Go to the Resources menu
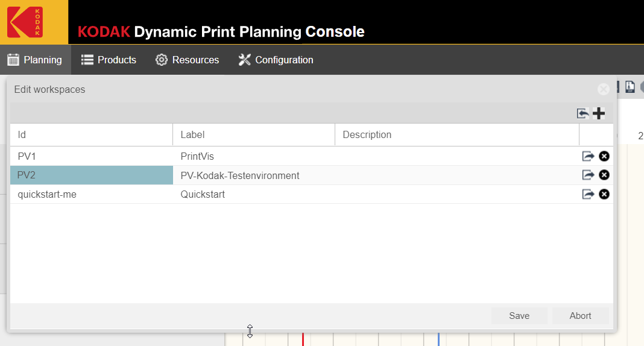The width and height of the screenshot is (644, 346). (x=188, y=60)
